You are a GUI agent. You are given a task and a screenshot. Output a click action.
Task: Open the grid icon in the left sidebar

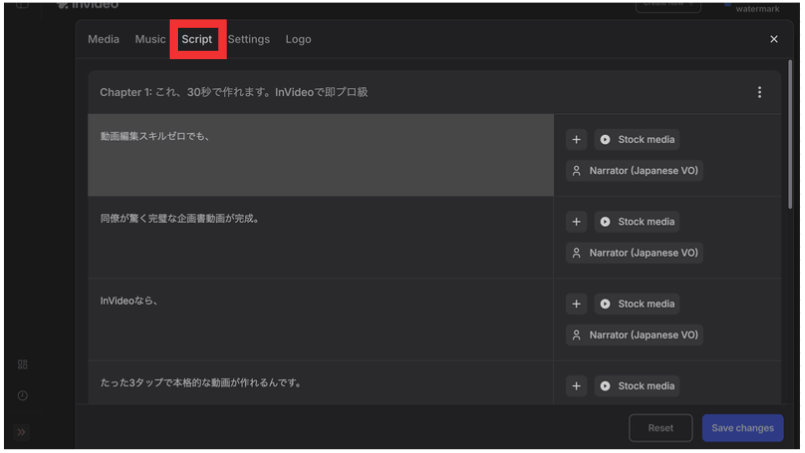click(x=22, y=365)
